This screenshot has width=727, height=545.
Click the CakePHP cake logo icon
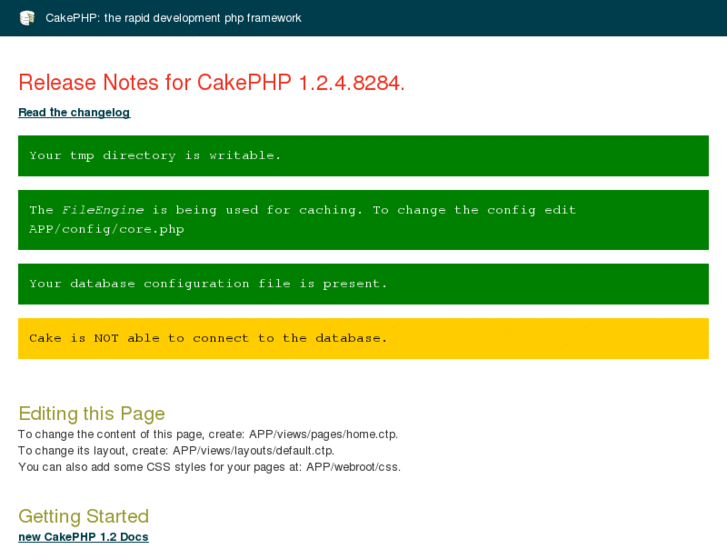27,18
